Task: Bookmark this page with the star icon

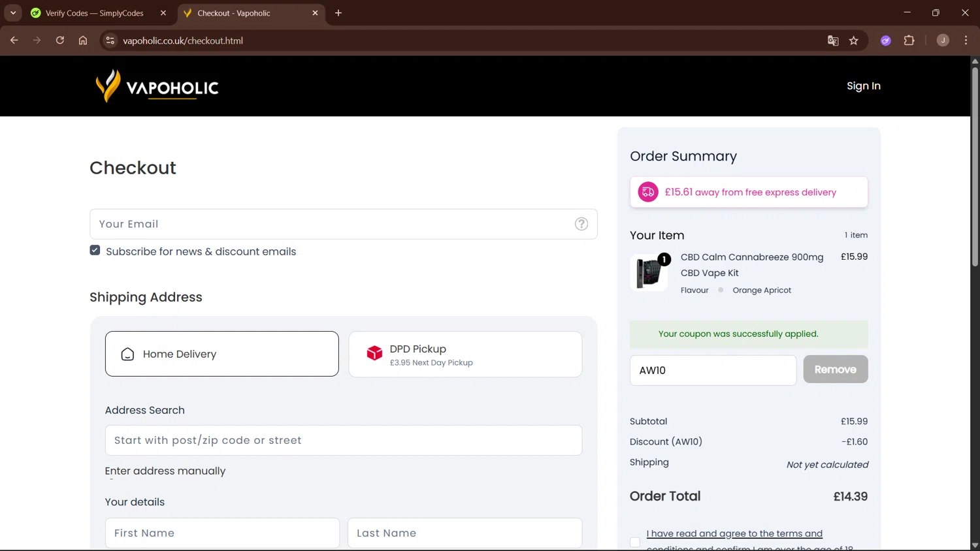Action: [x=854, y=40]
